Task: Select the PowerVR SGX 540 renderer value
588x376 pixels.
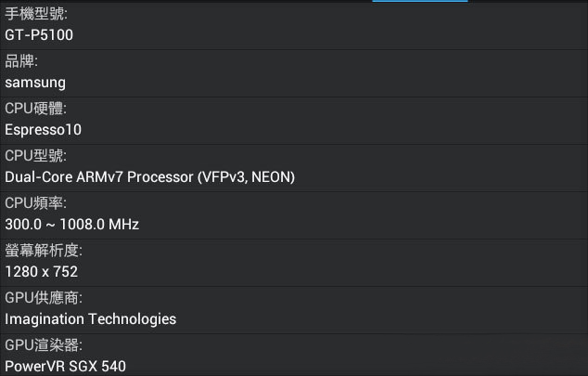Action: point(65,366)
